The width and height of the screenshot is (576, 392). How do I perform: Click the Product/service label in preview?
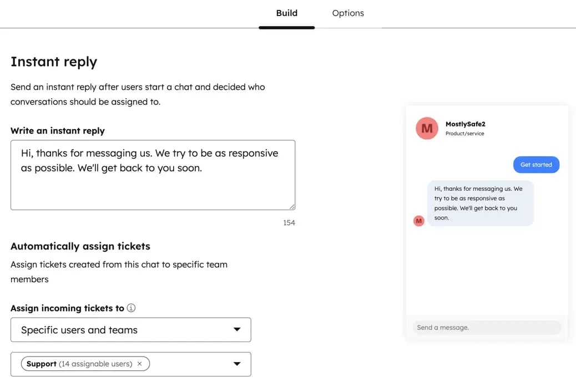click(464, 134)
